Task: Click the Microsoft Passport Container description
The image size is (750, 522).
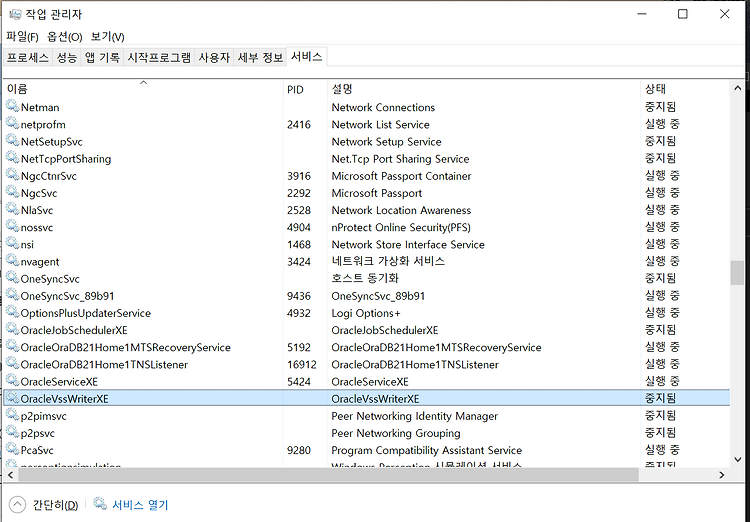Action: pos(401,176)
